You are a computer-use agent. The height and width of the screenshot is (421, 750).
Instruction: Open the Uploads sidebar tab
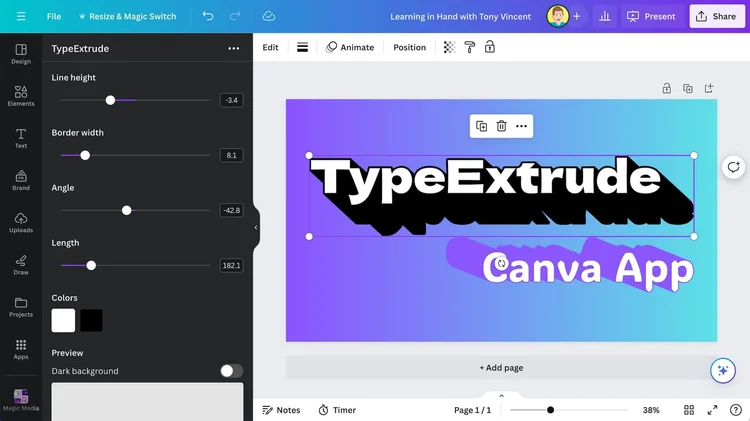[x=21, y=222]
